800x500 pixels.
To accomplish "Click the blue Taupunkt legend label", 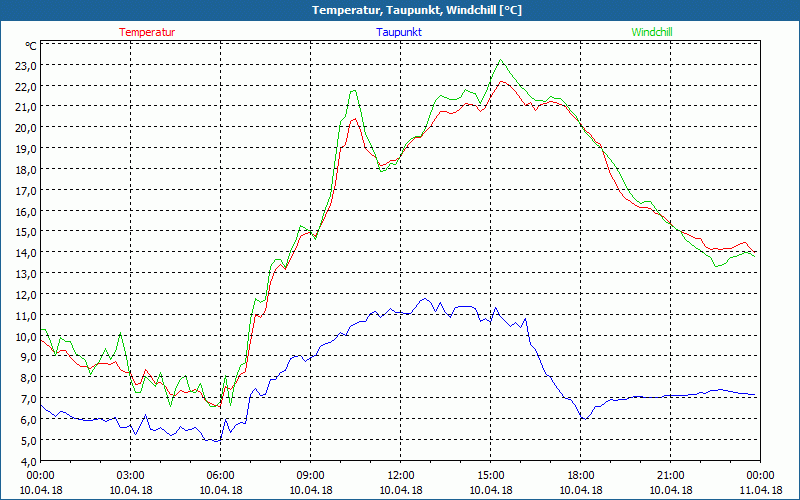I will click(399, 32).
